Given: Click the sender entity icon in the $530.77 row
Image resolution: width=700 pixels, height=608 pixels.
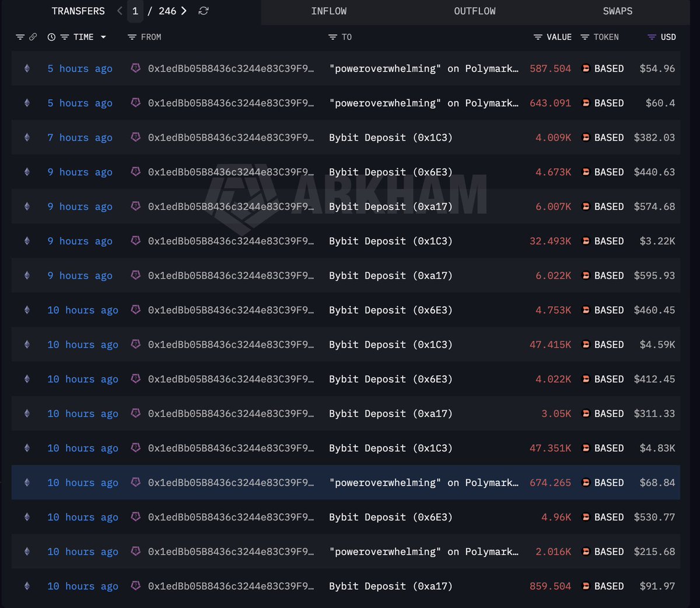Looking at the screenshot, I should pos(136,517).
